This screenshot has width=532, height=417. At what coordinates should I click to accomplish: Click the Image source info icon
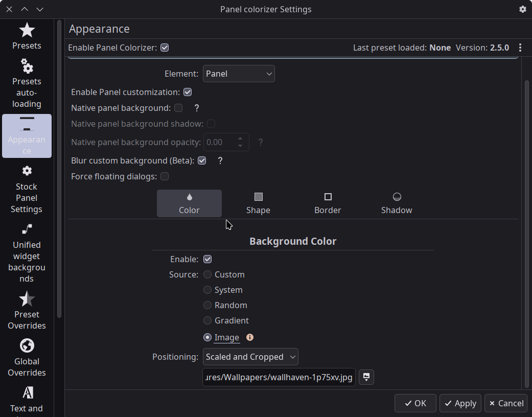pyautogui.click(x=250, y=337)
